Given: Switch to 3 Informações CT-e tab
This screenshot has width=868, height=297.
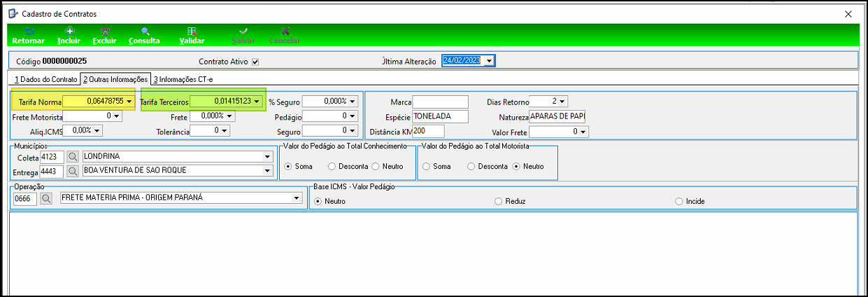Looking at the screenshot, I should tap(183, 79).
